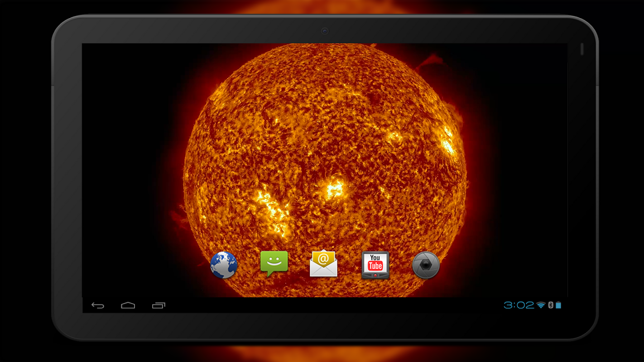The image size is (644, 362).
Task: Tap the battery status icon
Action: click(x=558, y=305)
